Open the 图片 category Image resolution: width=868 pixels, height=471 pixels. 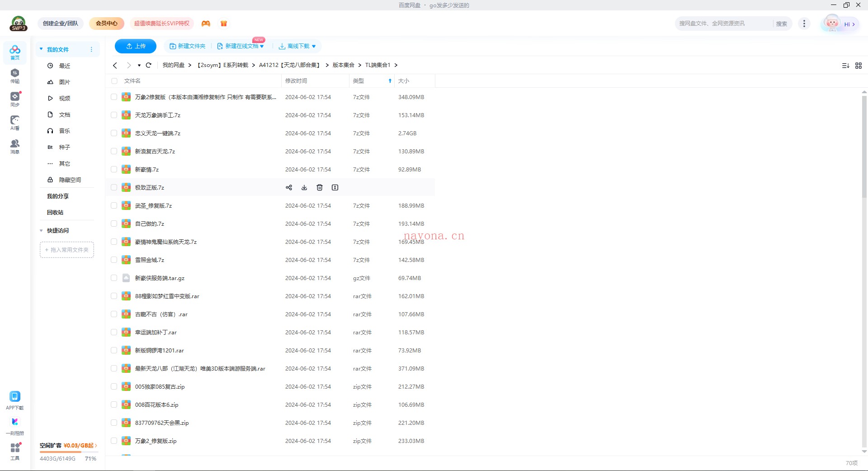[65, 82]
